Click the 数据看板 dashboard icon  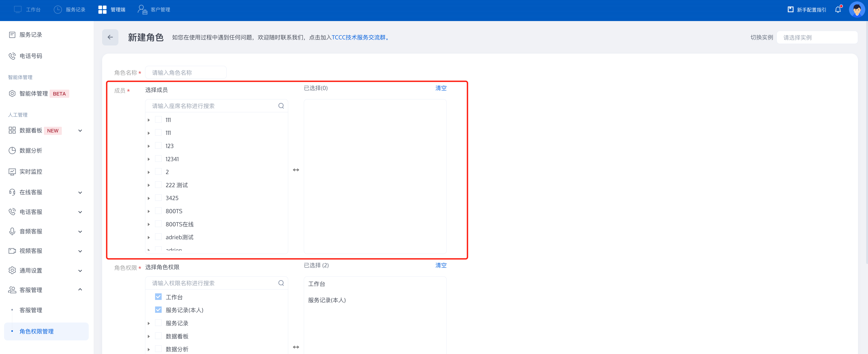(12, 130)
